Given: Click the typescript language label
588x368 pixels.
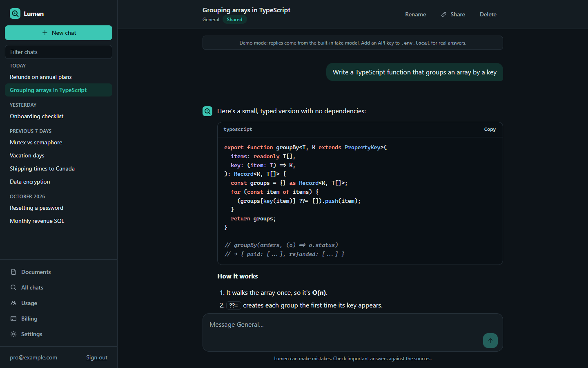Looking at the screenshot, I should pyautogui.click(x=238, y=129).
